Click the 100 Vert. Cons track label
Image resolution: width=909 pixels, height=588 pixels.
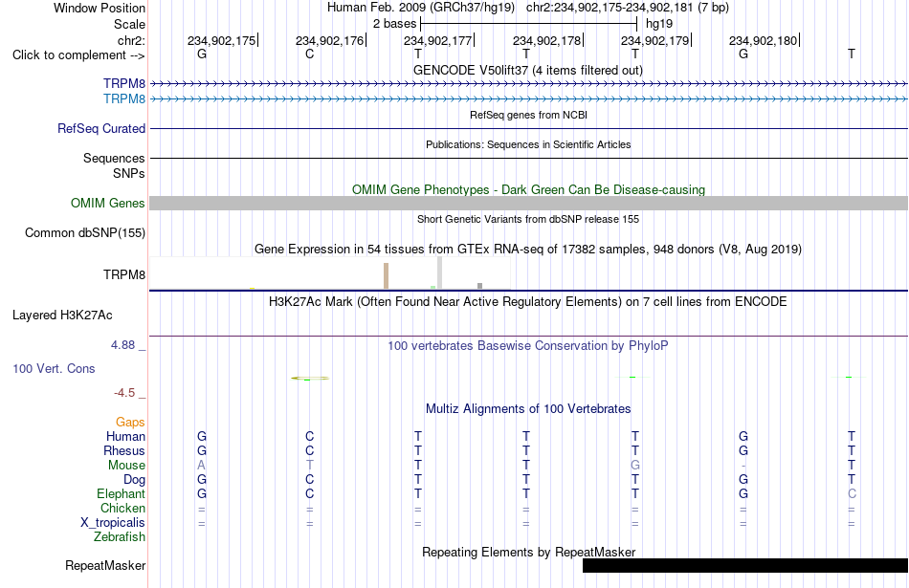[54, 368]
